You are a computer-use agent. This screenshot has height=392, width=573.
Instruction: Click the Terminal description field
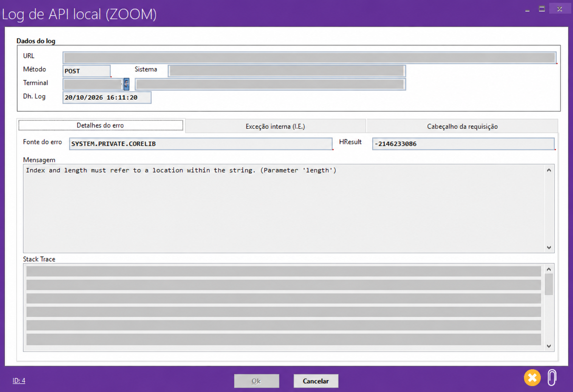click(270, 84)
